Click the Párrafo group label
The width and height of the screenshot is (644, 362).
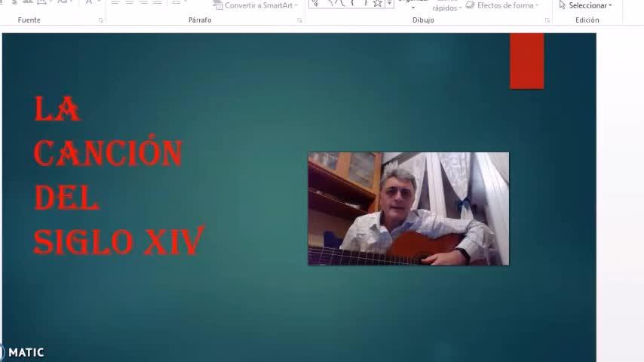(x=200, y=20)
